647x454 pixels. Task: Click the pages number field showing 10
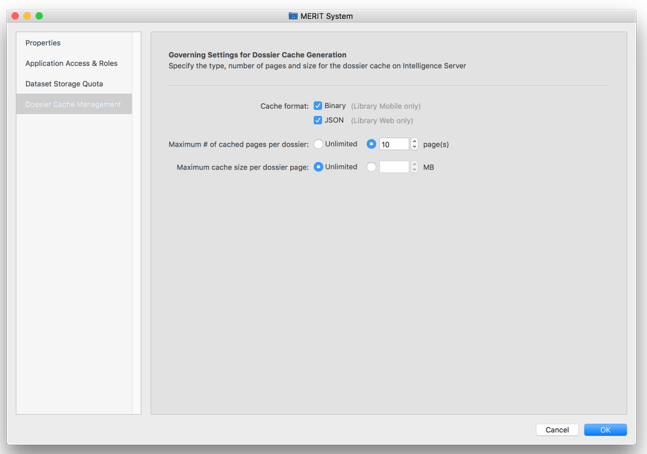(394, 144)
